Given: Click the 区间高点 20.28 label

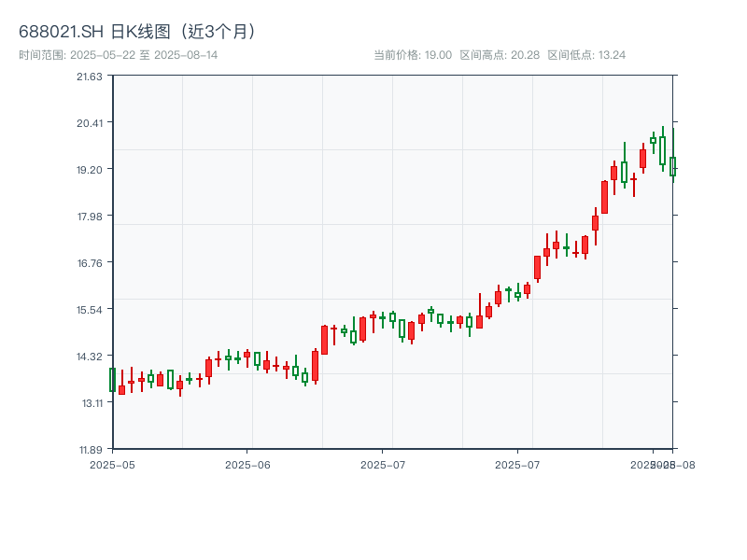Looking at the screenshot, I should tap(500, 55).
